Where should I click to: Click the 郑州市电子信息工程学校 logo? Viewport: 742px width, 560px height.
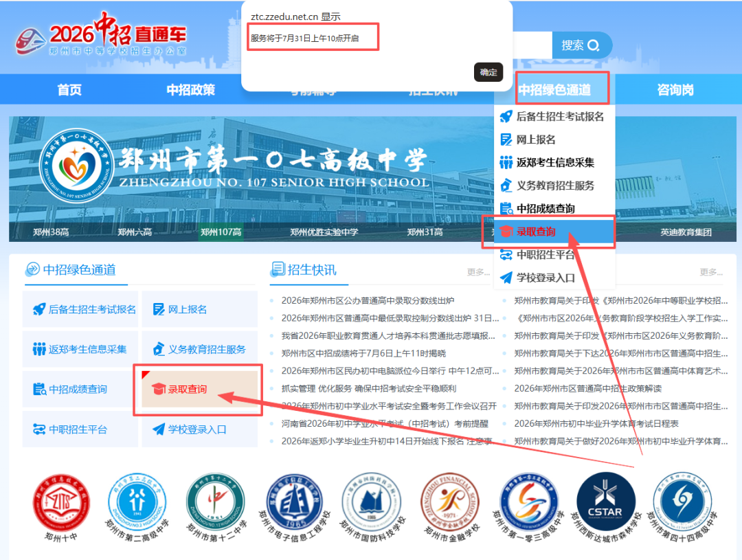pos(294,507)
